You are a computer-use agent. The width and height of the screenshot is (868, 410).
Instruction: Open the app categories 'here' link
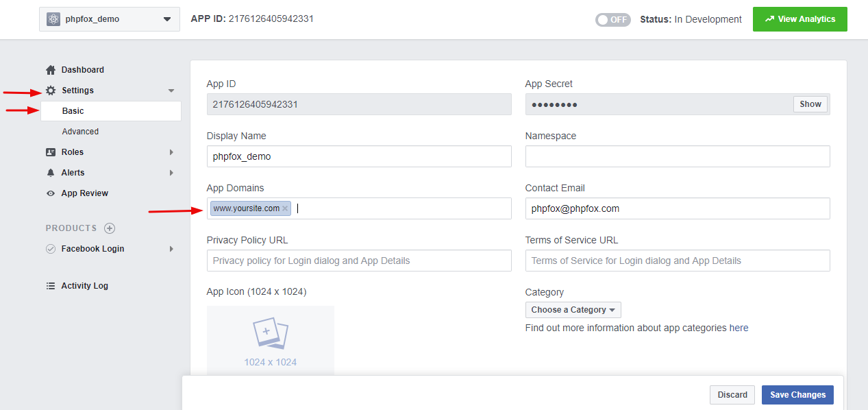tap(739, 328)
